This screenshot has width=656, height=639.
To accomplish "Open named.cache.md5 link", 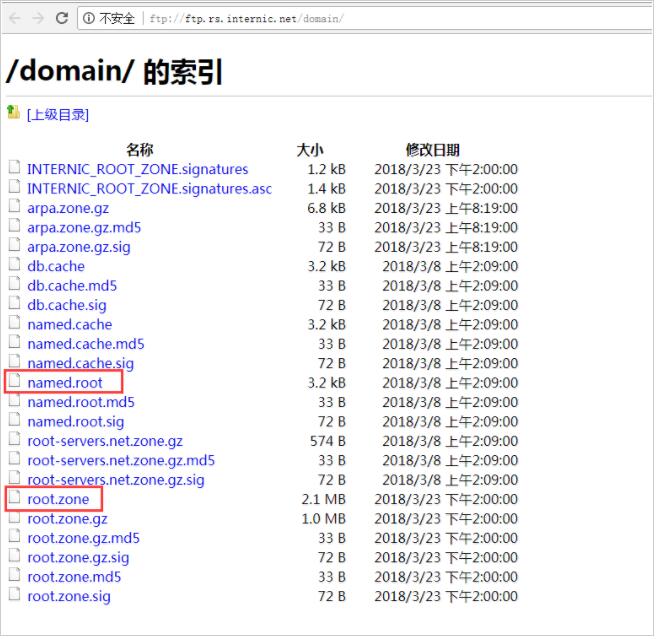I will tap(86, 344).
